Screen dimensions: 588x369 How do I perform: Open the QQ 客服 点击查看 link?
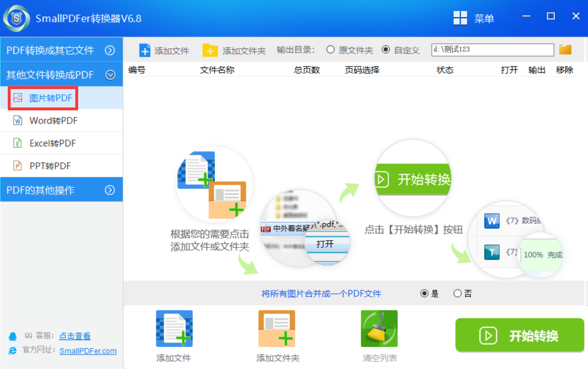tap(75, 336)
